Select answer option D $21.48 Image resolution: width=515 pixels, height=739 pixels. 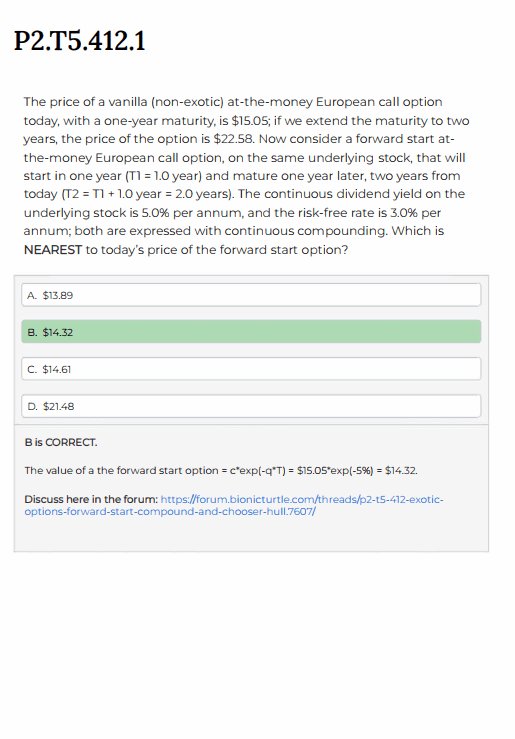click(251, 406)
